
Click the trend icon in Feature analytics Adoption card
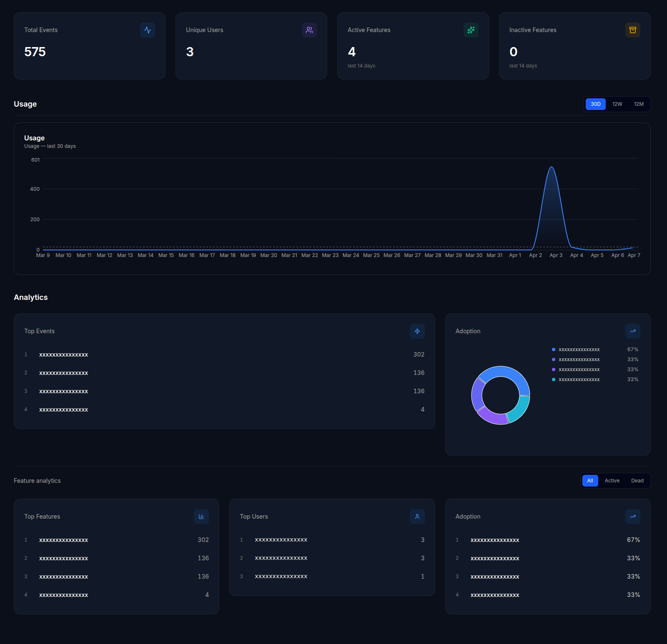tap(633, 517)
